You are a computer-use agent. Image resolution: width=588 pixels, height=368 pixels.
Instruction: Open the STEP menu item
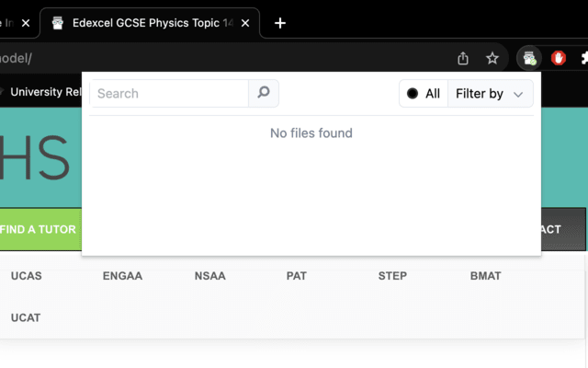point(392,276)
